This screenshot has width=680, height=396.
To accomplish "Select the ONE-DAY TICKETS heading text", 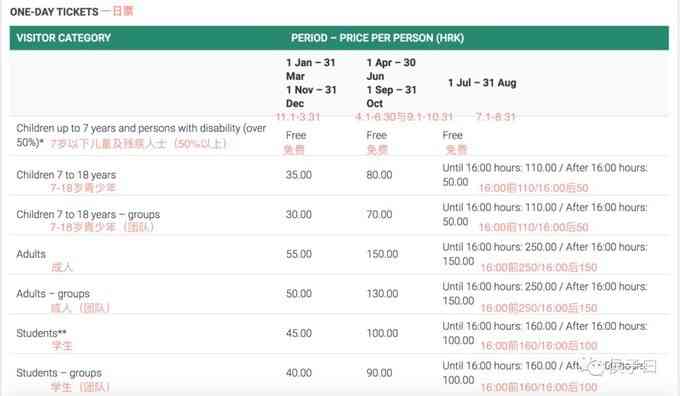I will [x=54, y=12].
